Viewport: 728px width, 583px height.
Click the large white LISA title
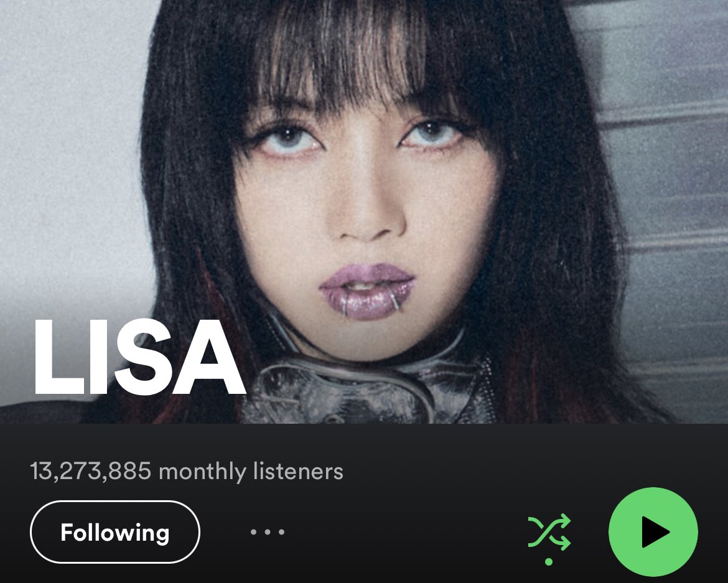139,358
